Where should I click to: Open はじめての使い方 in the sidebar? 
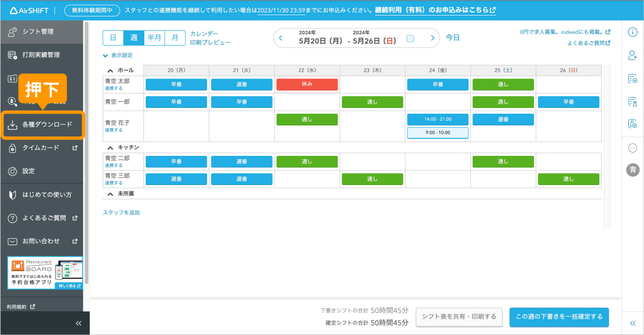pyautogui.click(x=42, y=195)
